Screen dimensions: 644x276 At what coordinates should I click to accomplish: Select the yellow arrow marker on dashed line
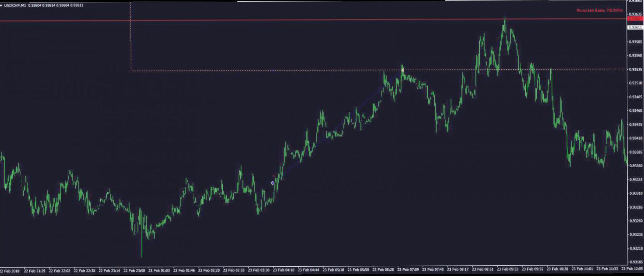(402, 70)
